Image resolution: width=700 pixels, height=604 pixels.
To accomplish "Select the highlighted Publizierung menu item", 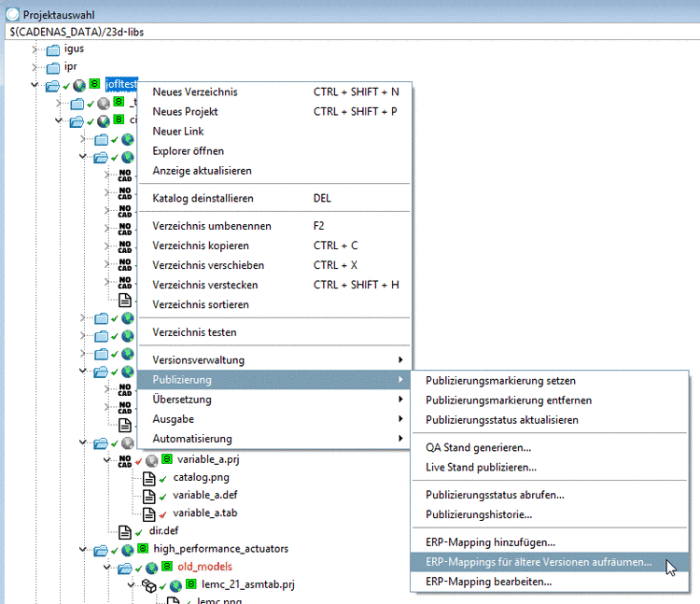I will tap(274, 379).
